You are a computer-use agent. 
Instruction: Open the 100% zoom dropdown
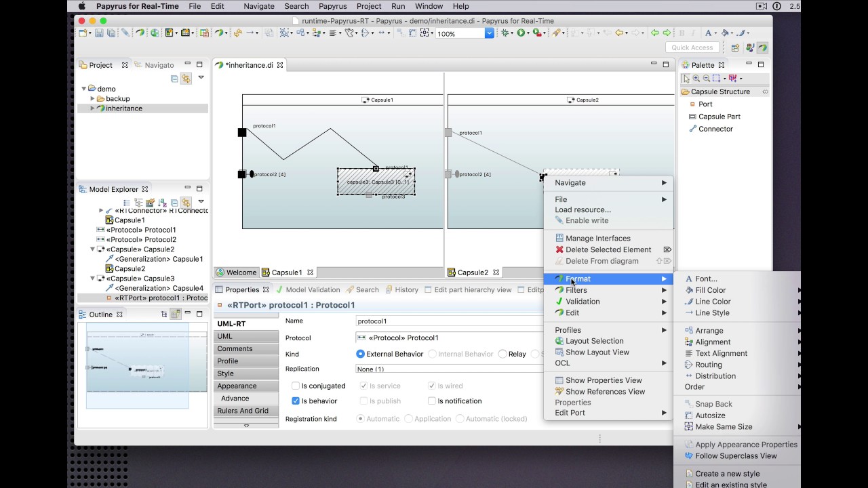(490, 33)
